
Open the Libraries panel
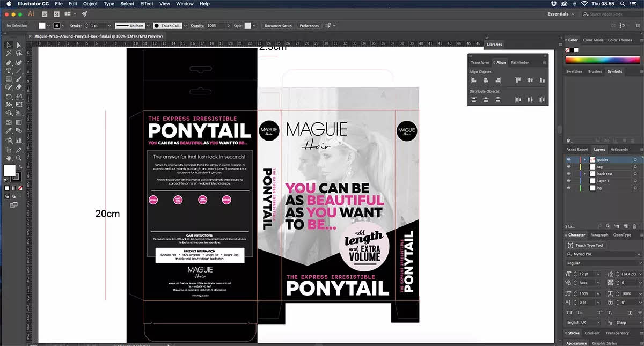494,44
